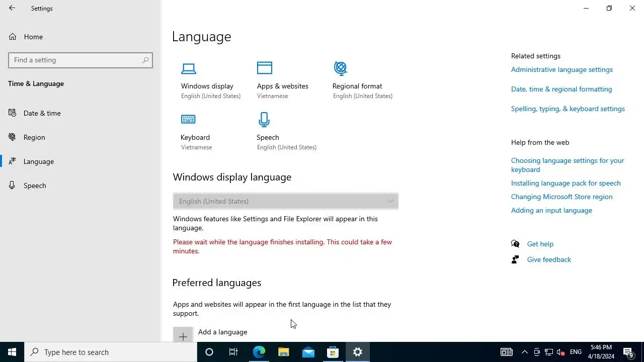Click the Keyboard tile icon
Screen dimensions: 644x362
(188, 119)
